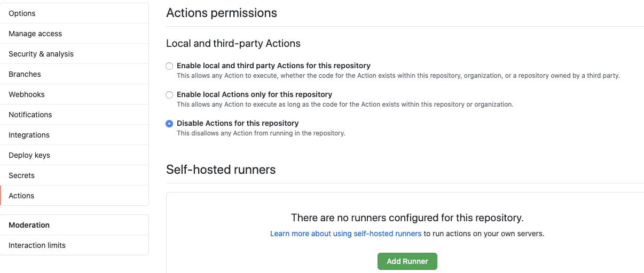Open the Secrets settings page
Viewport: 644px width, 273px height.
[x=21, y=175]
